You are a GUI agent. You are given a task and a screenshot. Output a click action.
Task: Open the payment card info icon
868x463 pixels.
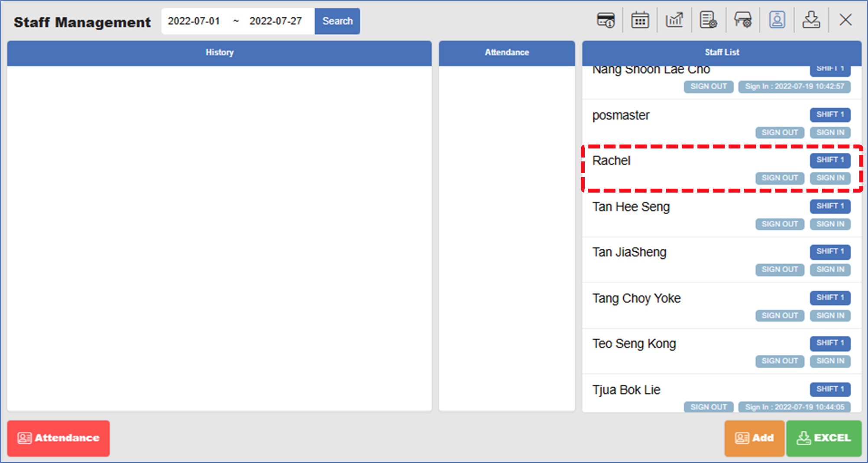(606, 20)
